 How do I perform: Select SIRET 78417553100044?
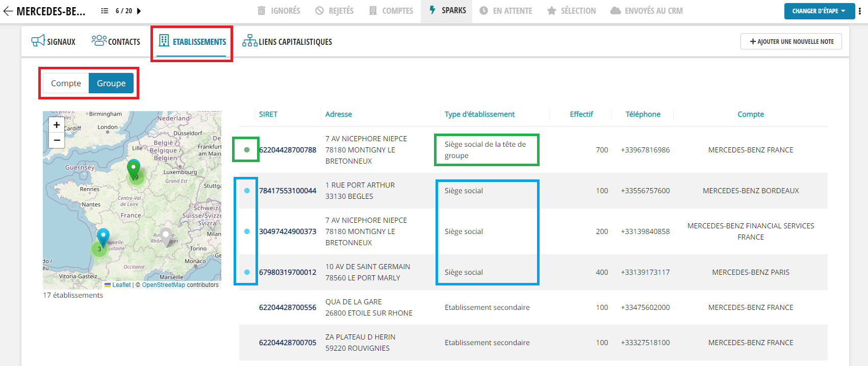click(288, 191)
